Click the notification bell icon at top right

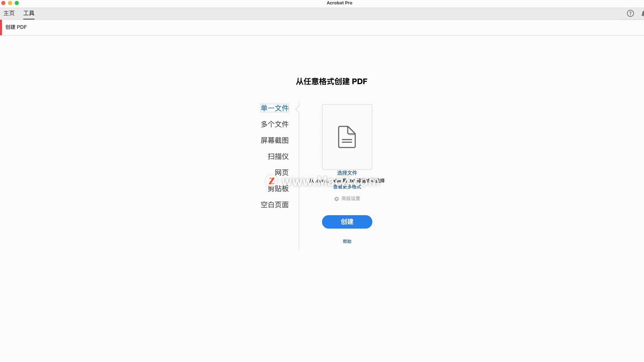pos(642,13)
